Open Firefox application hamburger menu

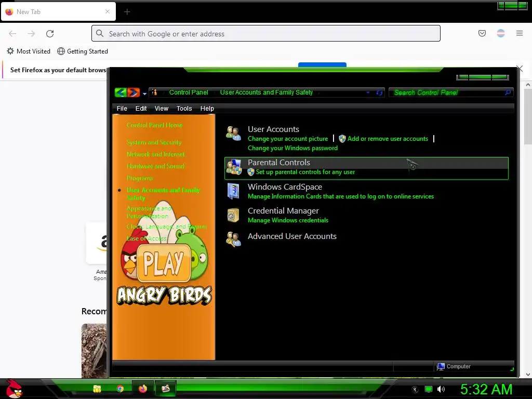click(520, 33)
